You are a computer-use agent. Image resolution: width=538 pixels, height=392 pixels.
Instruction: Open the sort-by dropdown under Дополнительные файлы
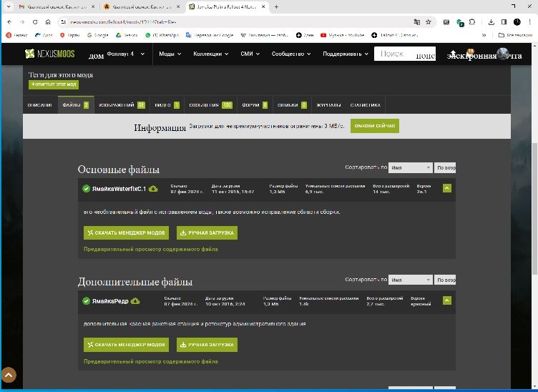410,280
